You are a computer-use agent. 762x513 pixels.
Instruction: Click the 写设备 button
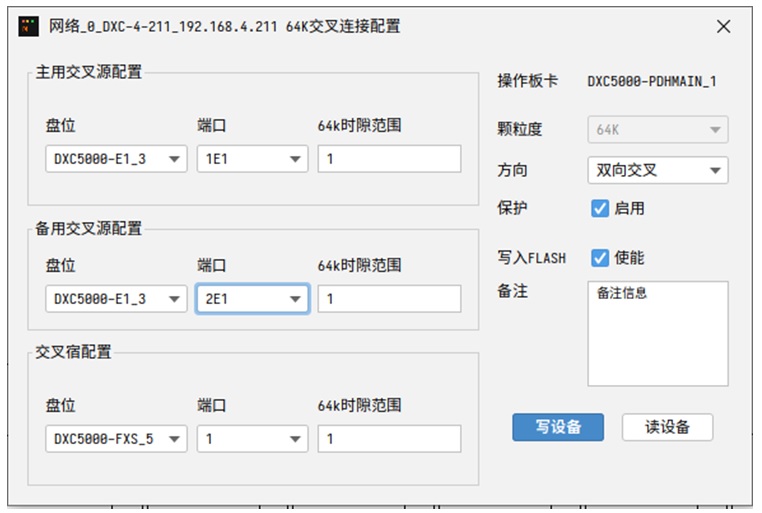coord(558,427)
